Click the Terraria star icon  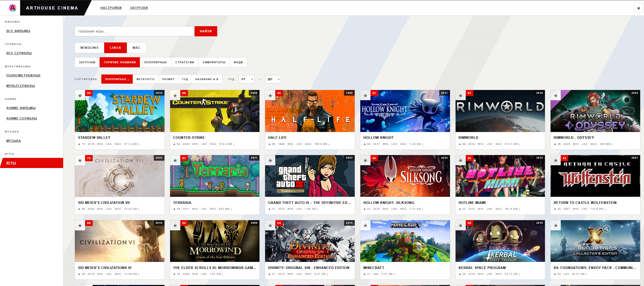coord(175,160)
